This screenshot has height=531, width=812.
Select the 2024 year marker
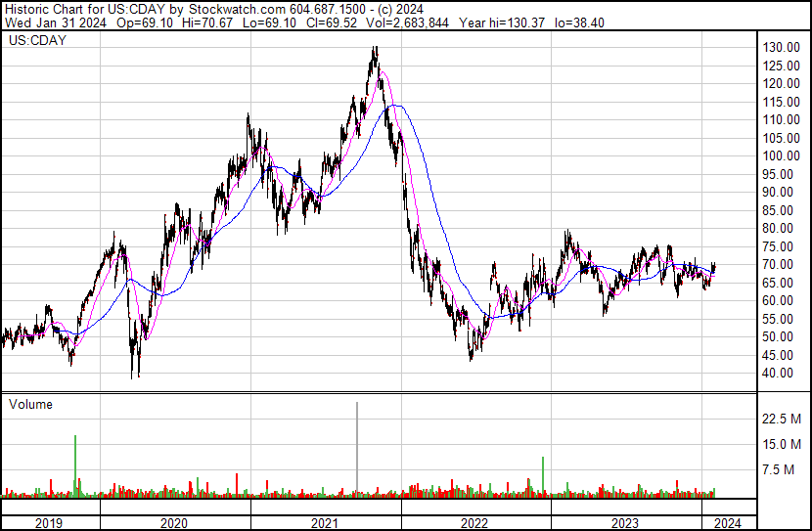pyautogui.click(x=729, y=523)
